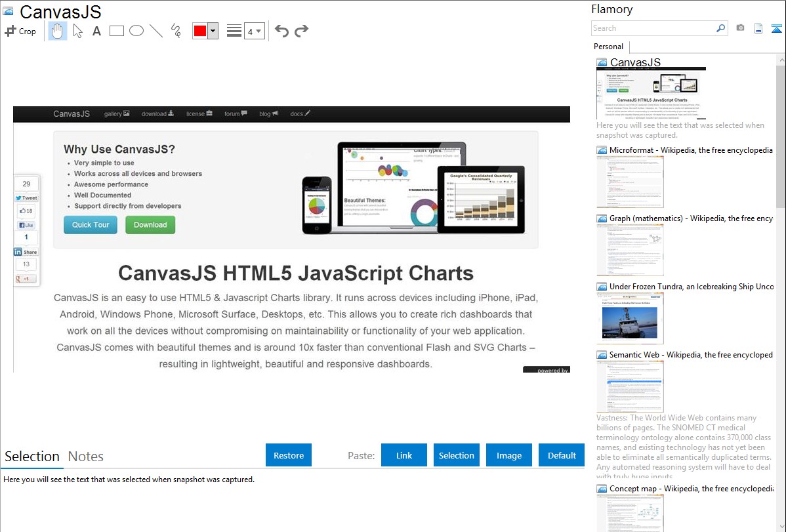Open the Under Frozen Tundra snapshot thumbnail

click(x=630, y=318)
